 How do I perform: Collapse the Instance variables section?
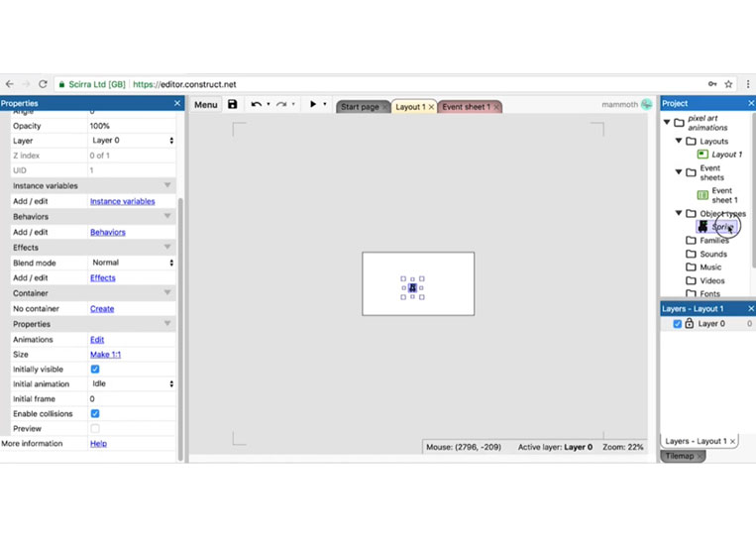[167, 185]
